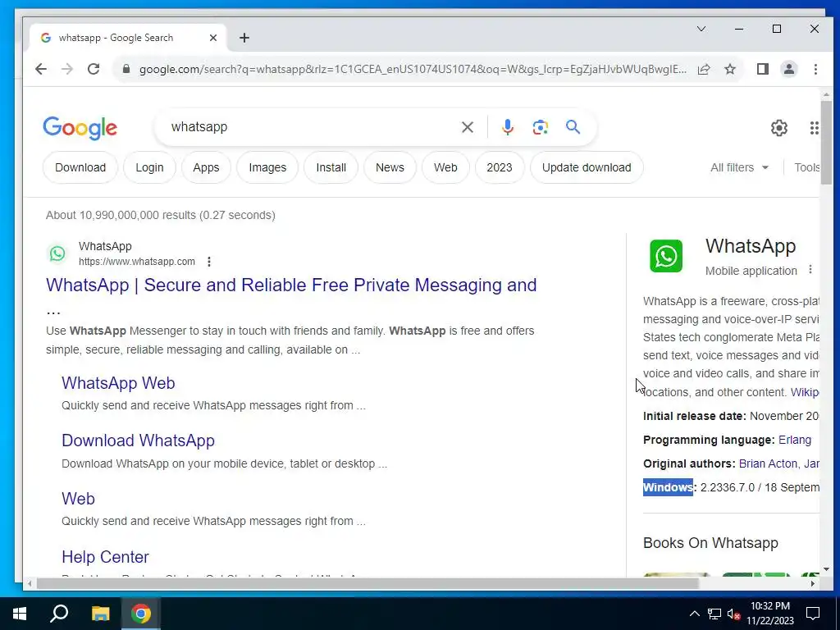The image size is (840, 630).
Task: Open the Help Center sitelink
Action: point(105,557)
